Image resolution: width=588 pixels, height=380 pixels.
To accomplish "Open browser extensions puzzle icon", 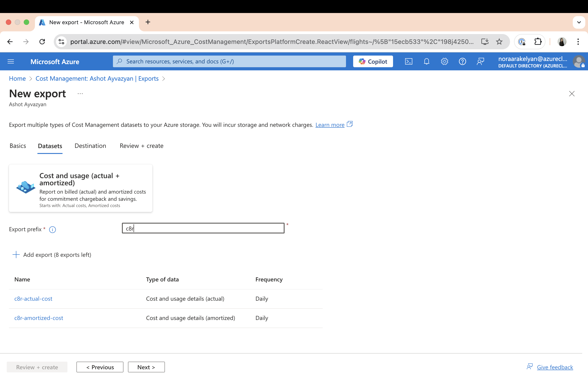I will (x=538, y=42).
